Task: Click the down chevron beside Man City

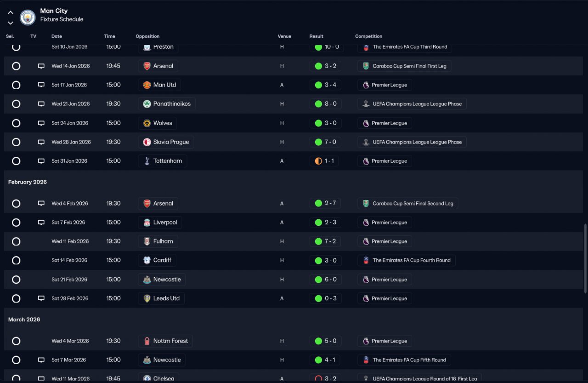Action: tap(11, 23)
